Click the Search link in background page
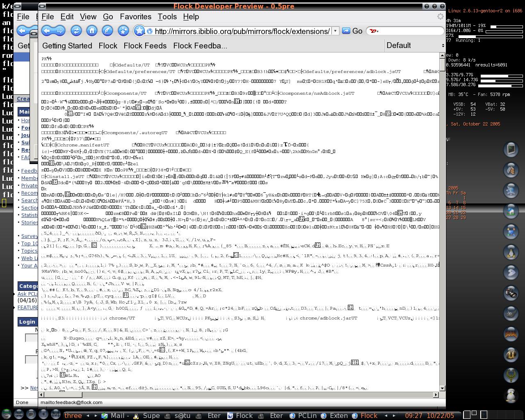This screenshot has width=525, height=420. point(30,201)
